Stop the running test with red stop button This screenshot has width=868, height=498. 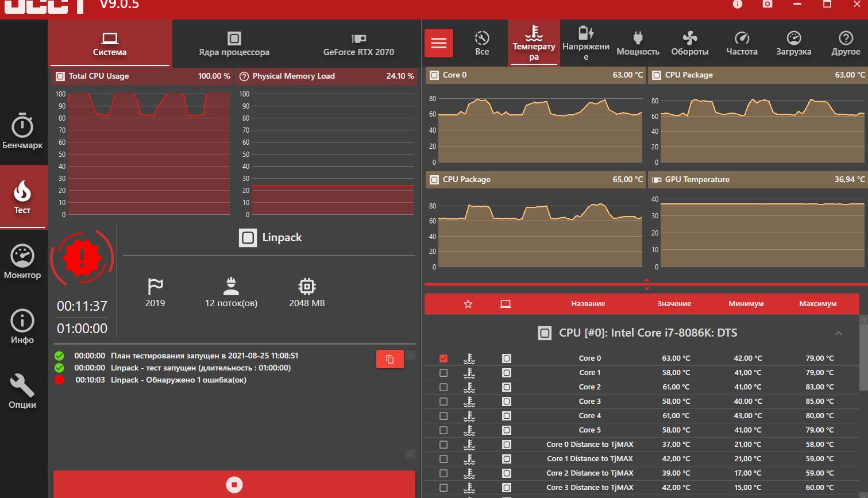(x=234, y=484)
